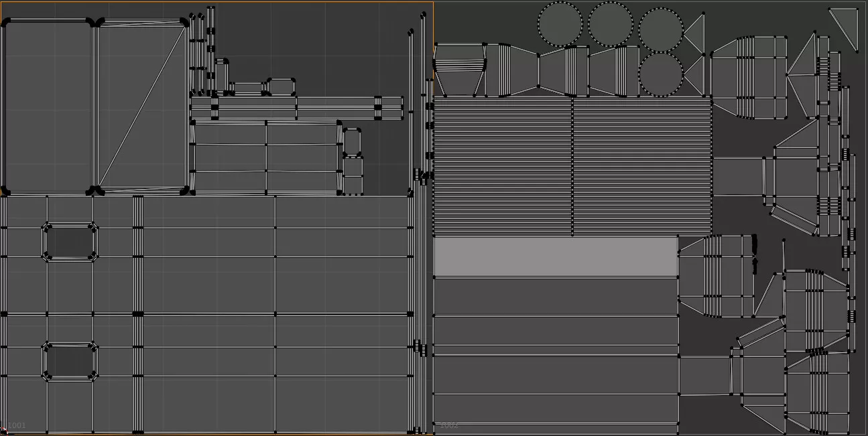Select the left half of the striped island

503,166
